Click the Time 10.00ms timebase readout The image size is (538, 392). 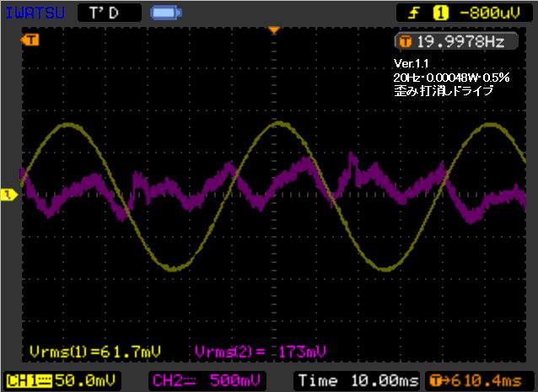pyautogui.click(x=358, y=381)
